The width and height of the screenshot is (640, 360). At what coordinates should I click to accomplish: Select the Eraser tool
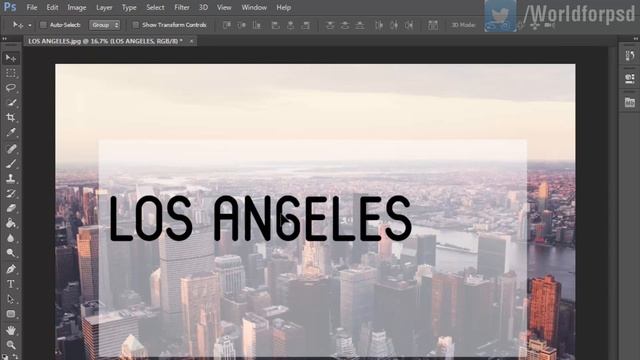[x=11, y=208]
